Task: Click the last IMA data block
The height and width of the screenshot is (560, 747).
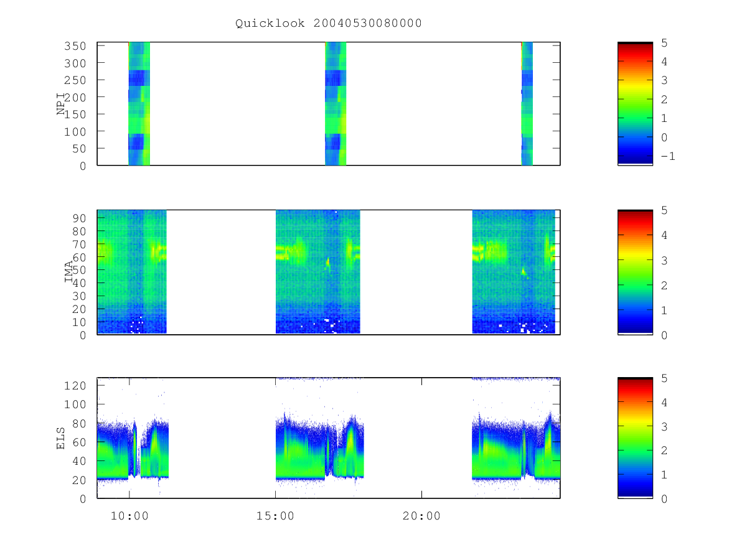Action: point(514,272)
